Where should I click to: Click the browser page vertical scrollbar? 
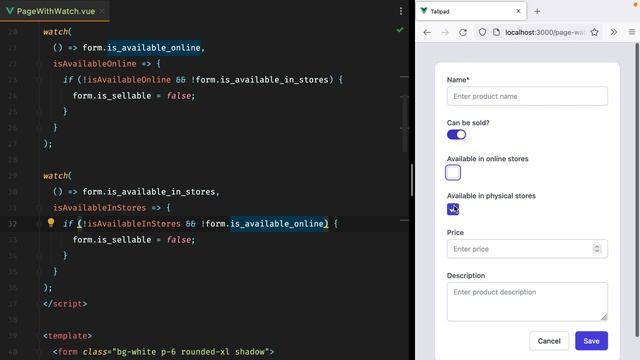(x=637, y=190)
